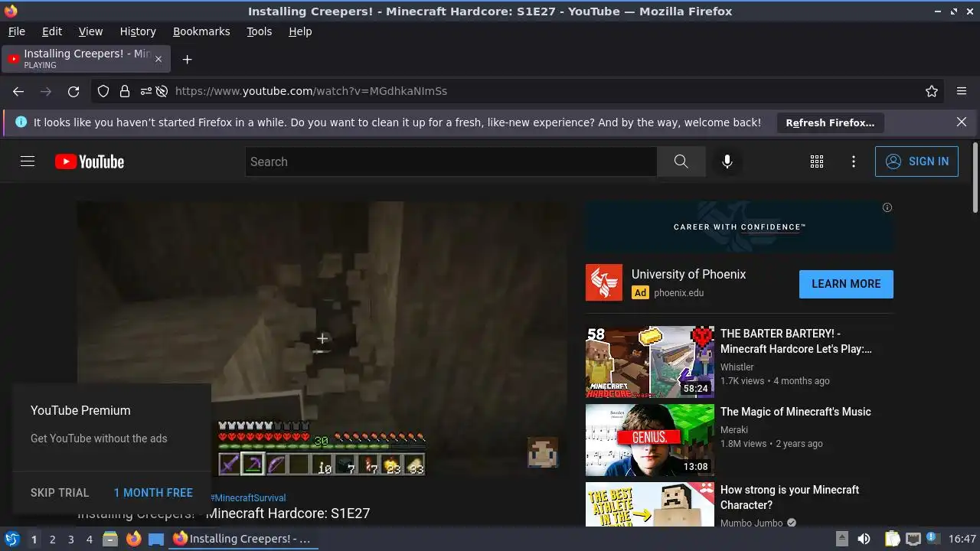The image size is (980, 551).
Task: Click the Refresh Firefox button
Action: pos(830,122)
